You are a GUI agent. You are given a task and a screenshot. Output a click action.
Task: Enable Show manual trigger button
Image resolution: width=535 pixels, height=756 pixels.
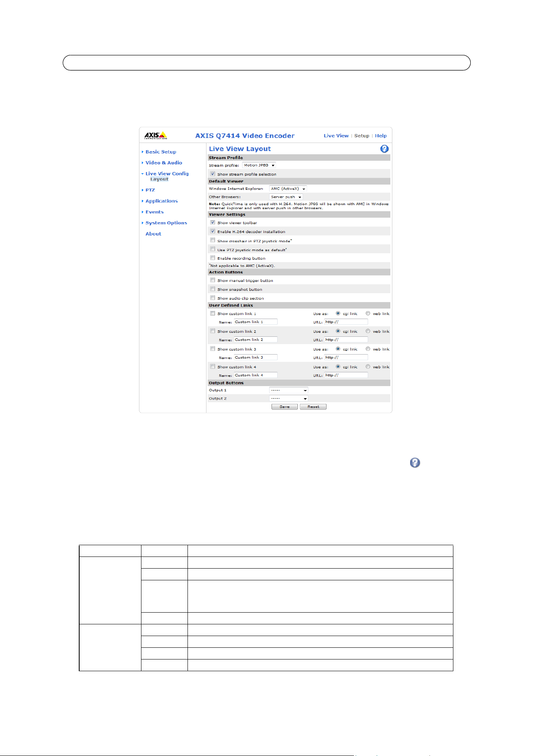tap(213, 280)
